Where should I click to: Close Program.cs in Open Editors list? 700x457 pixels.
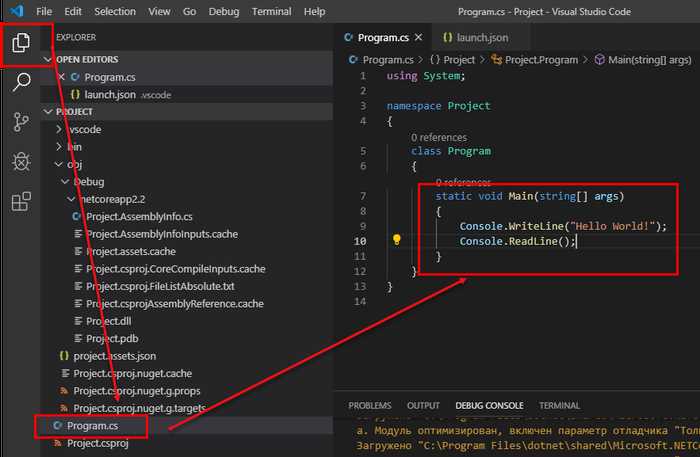[x=61, y=77]
